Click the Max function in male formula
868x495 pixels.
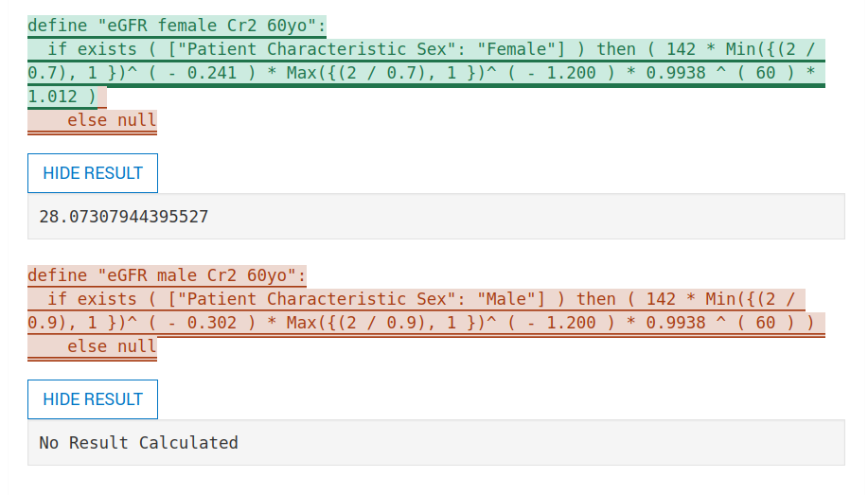click(301, 324)
